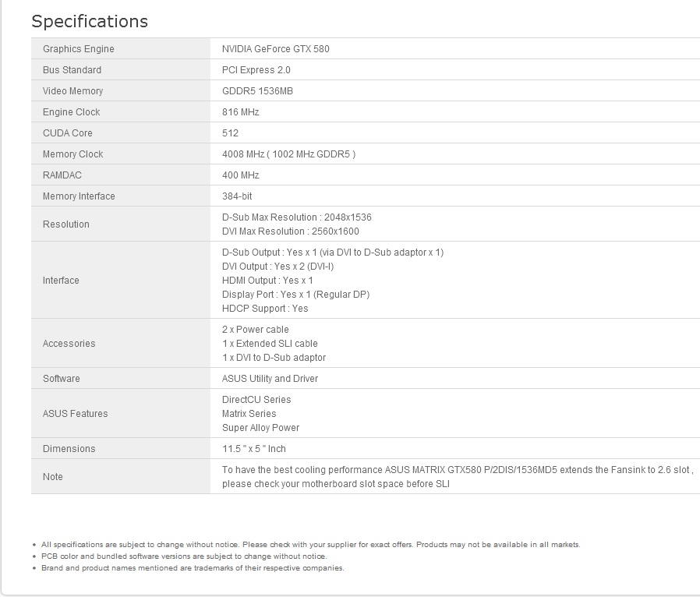Image resolution: width=700 pixels, height=597 pixels.
Task: Click the Specifications heading
Action: 90,21
